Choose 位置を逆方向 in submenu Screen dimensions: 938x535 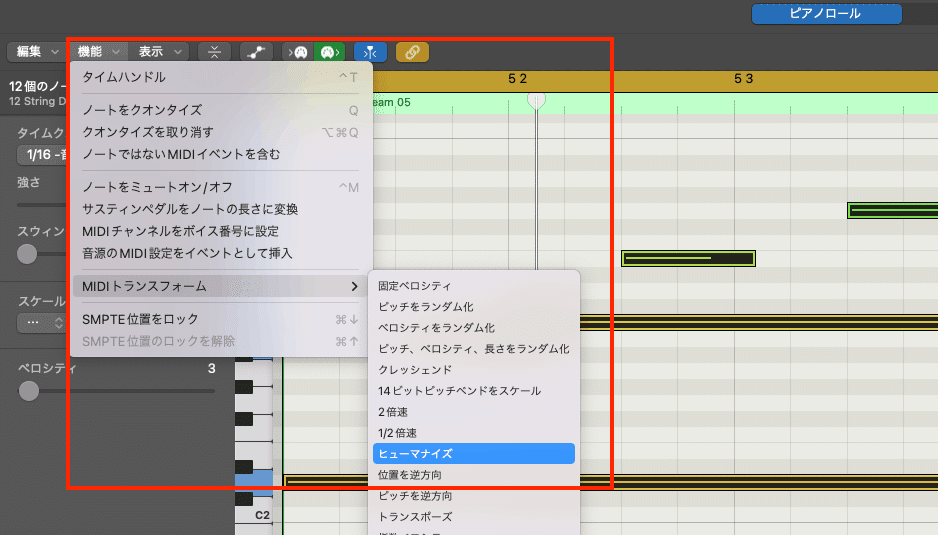474,475
